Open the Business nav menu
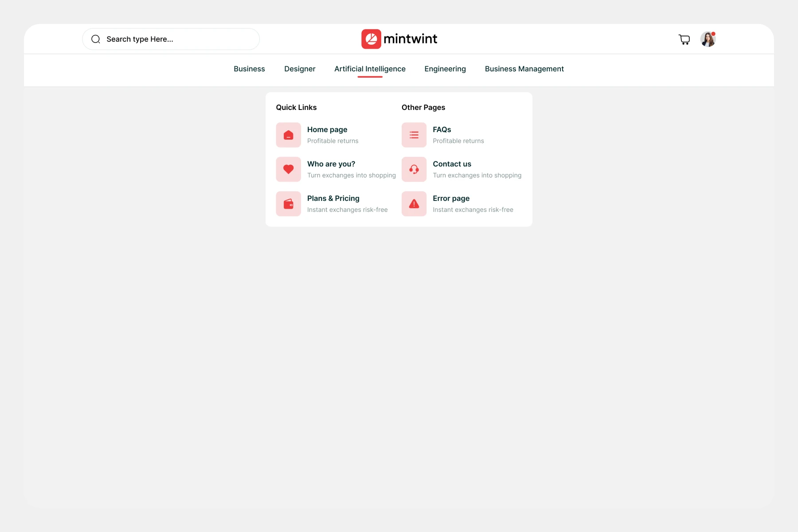This screenshot has height=532, width=798. 249,69
